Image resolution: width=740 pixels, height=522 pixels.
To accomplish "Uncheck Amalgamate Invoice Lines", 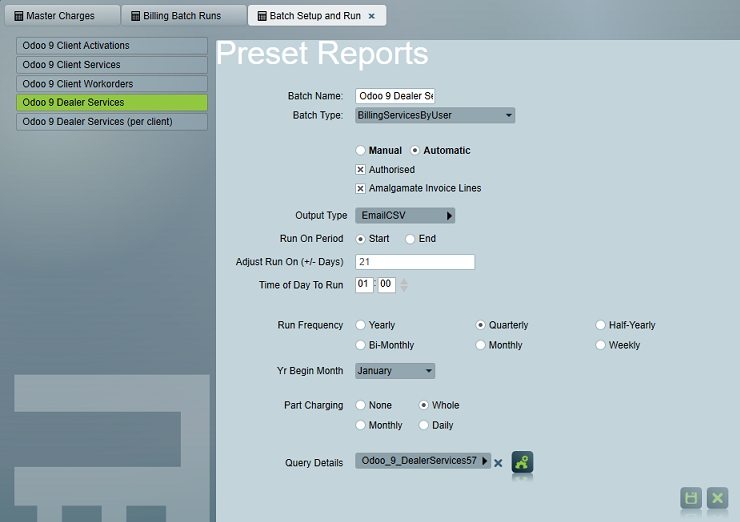I will (361, 188).
